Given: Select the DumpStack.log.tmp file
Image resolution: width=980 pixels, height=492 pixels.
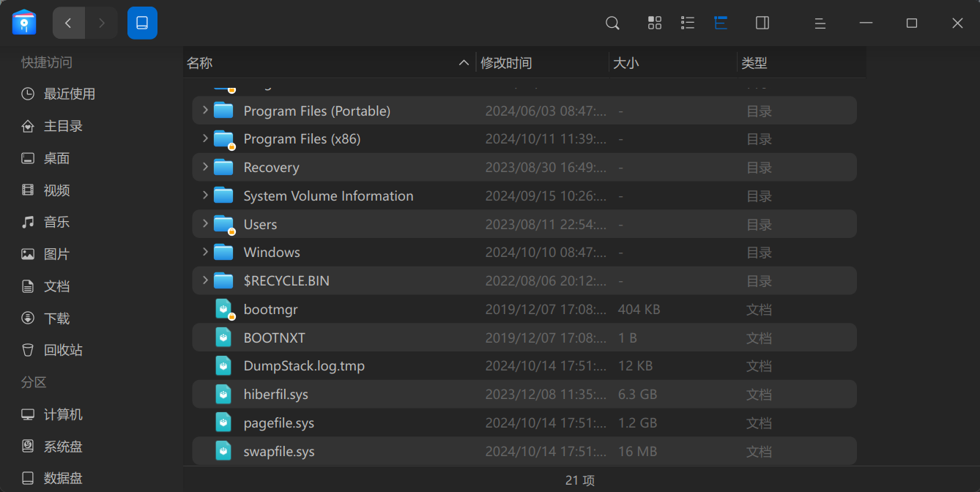Looking at the screenshot, I should [x=524, y=365].
